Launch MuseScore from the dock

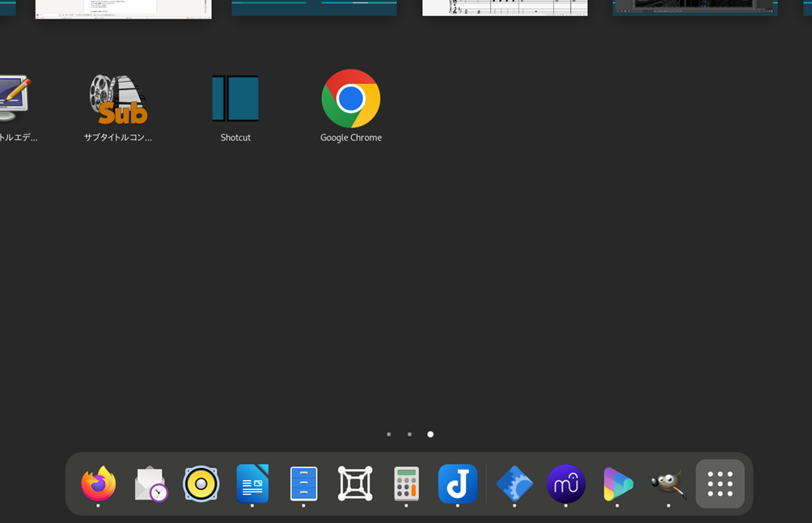(x=565, y=483)
